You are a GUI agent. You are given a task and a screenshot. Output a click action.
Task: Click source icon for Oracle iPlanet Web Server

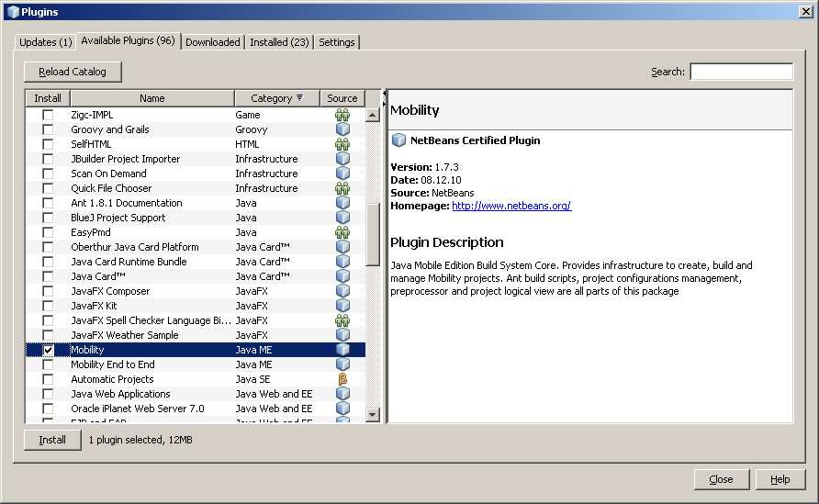342,409
